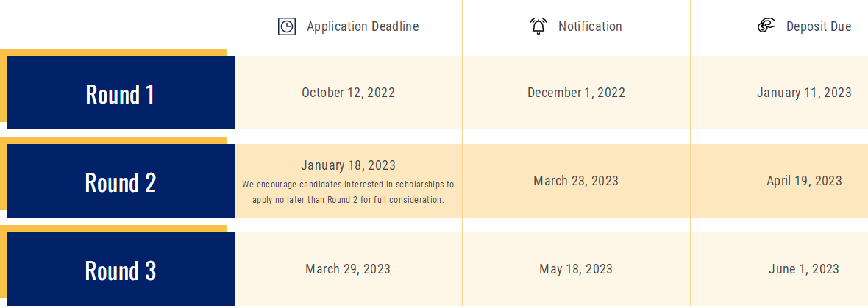Click the December 1, 2022 notification date

(x=576, y=93)
